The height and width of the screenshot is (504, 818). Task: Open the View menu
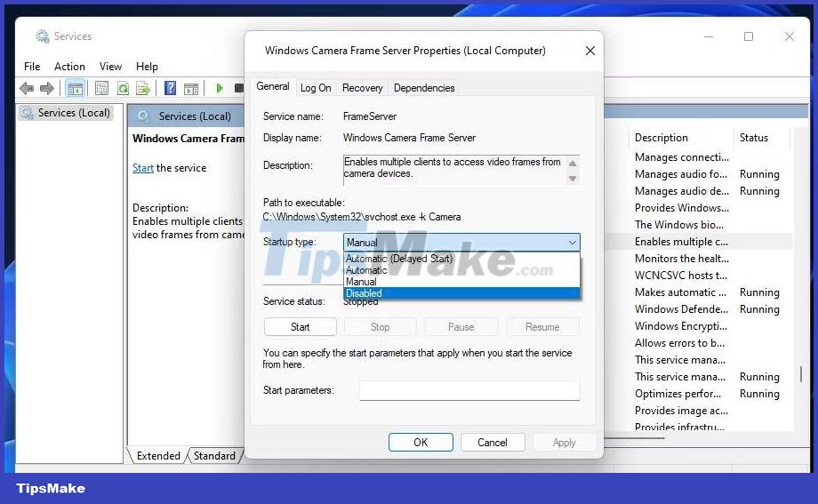pos(110,67)
